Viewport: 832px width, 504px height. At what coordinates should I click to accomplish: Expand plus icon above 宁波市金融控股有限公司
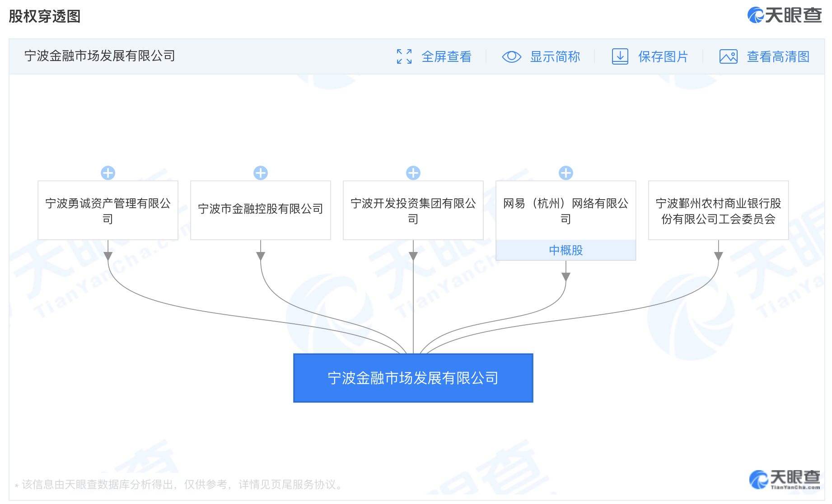261,173
